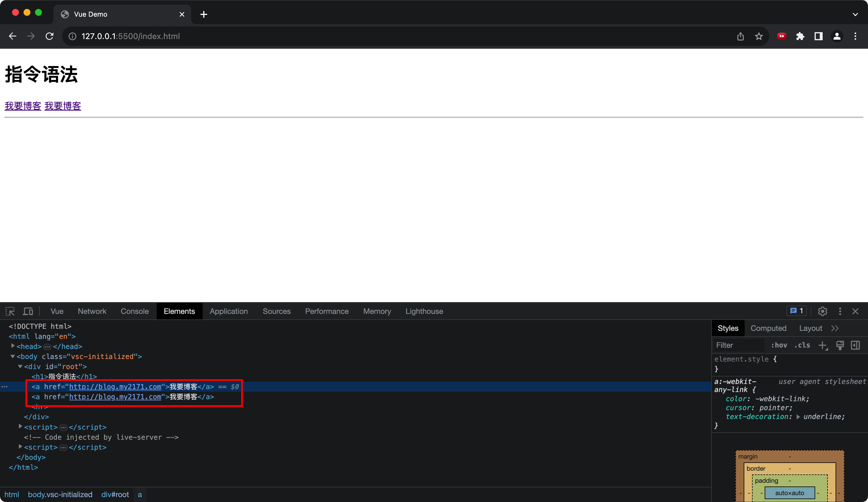Image resolution: width=868 pixels, height=502 pixels.
Task: Click the first 我要博客 link on the page
Action: [x=23, y=106]
